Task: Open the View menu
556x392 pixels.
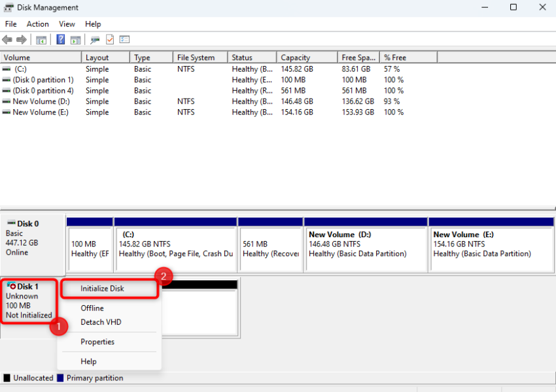Action: click(x=67, y=24)
